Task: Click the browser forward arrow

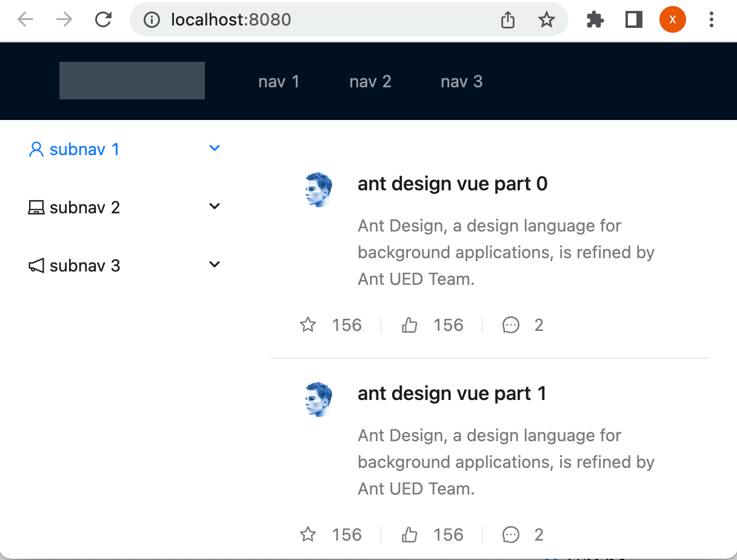Action: coord(64,20)
